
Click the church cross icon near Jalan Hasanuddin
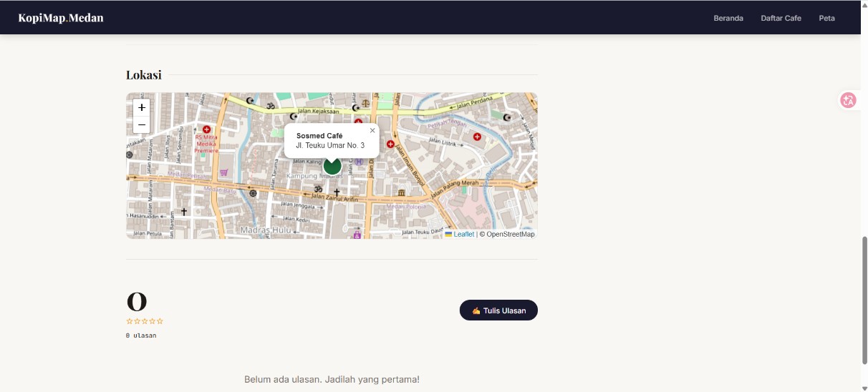click(x=184, y=212)
